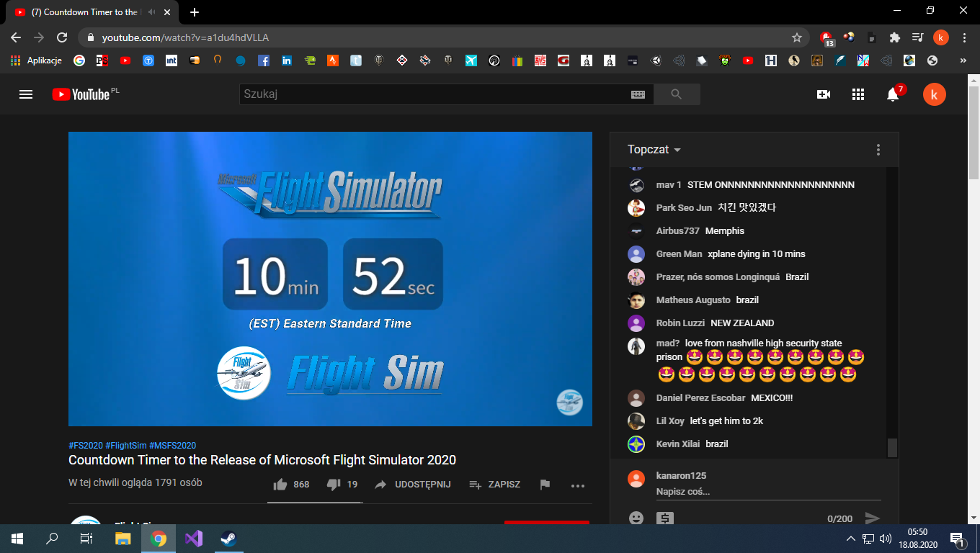The image size is (980, 553).
Task: Expand the Topczat chat mode dropdown
Action: click(x=654, y=150)
